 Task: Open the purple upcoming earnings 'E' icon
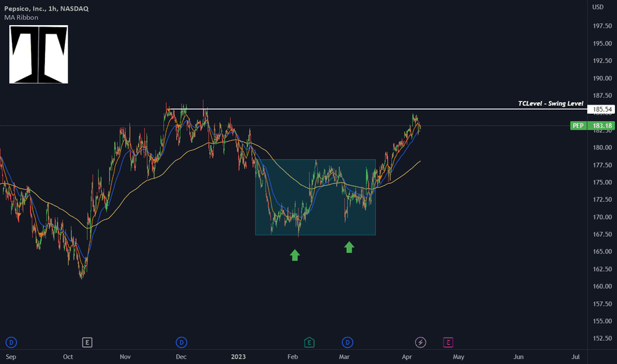448,342
